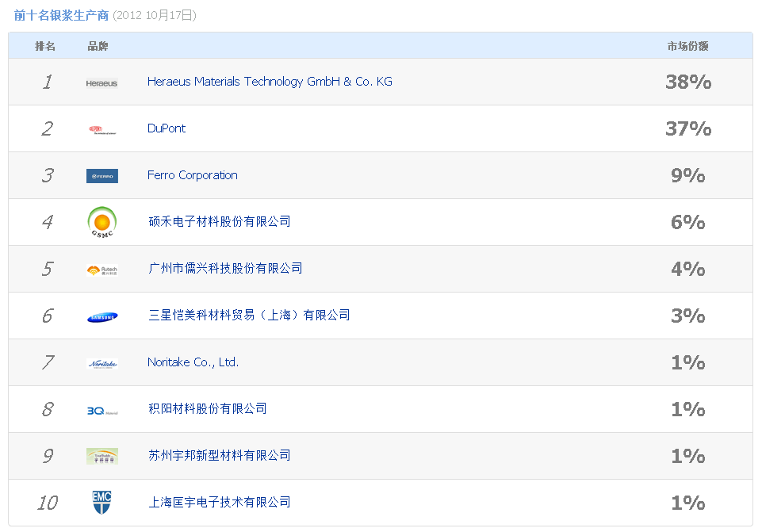Open the Ferro Corporation link
Image resolution: width=762 pixels, height=532 pixels.
[193, 175]
